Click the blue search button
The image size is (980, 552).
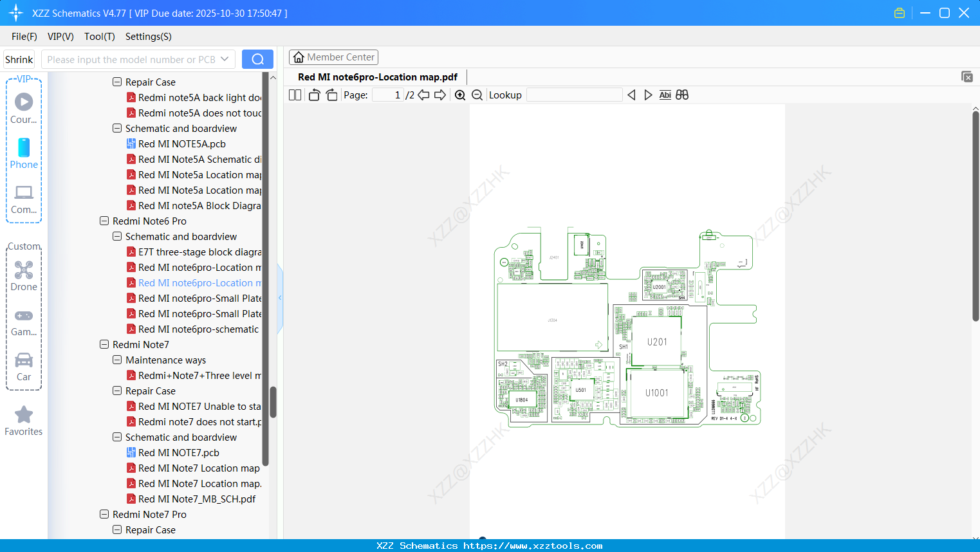coord(257,59)
